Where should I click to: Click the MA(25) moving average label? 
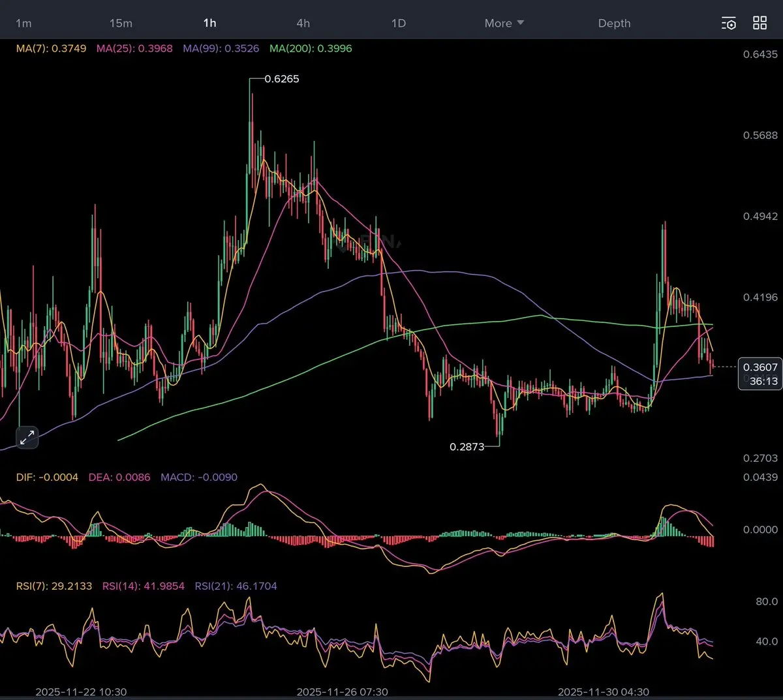[x=134, y=48]
